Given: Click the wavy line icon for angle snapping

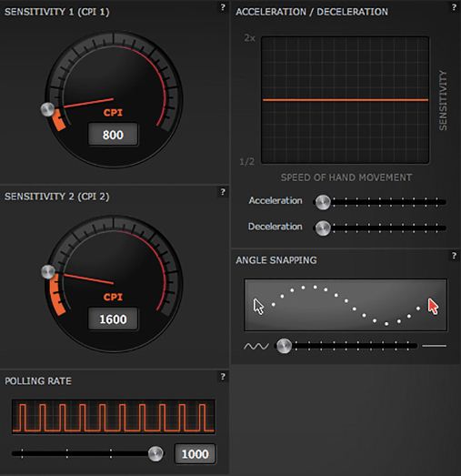Looking at the screenshot, I should pos(256,346).
